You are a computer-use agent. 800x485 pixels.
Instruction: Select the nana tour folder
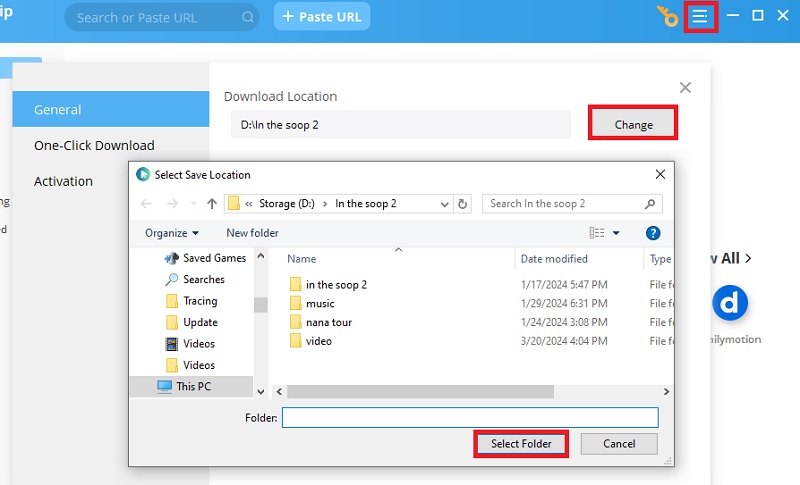[328, 322]
